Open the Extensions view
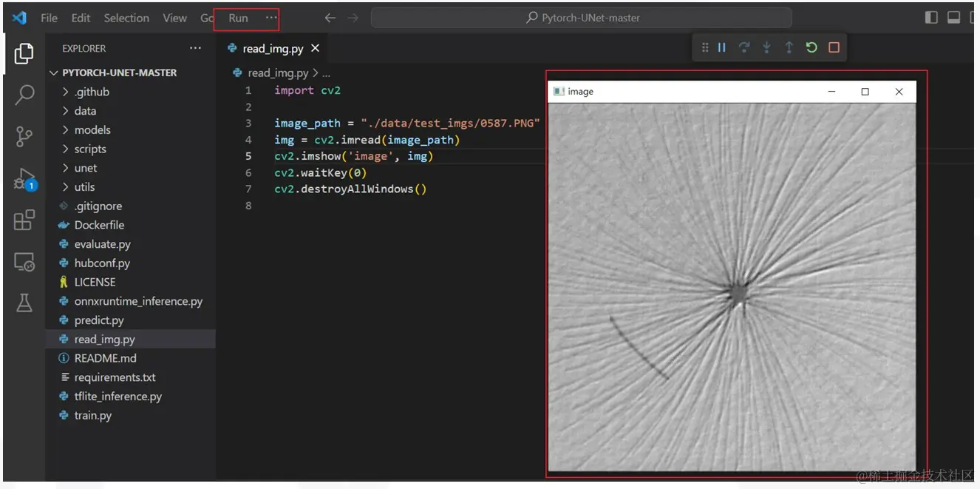The height and width of the screenshot is (489, 980). pyautogui.click(x=24, y=220)
